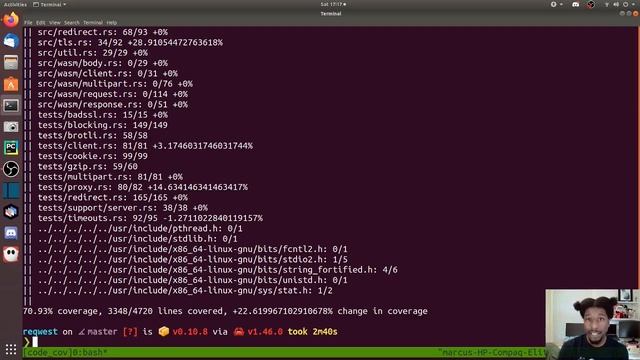The image size is (640, 360).
Task: Open Ubuntu Software from the dock
Action: point(11,84)
